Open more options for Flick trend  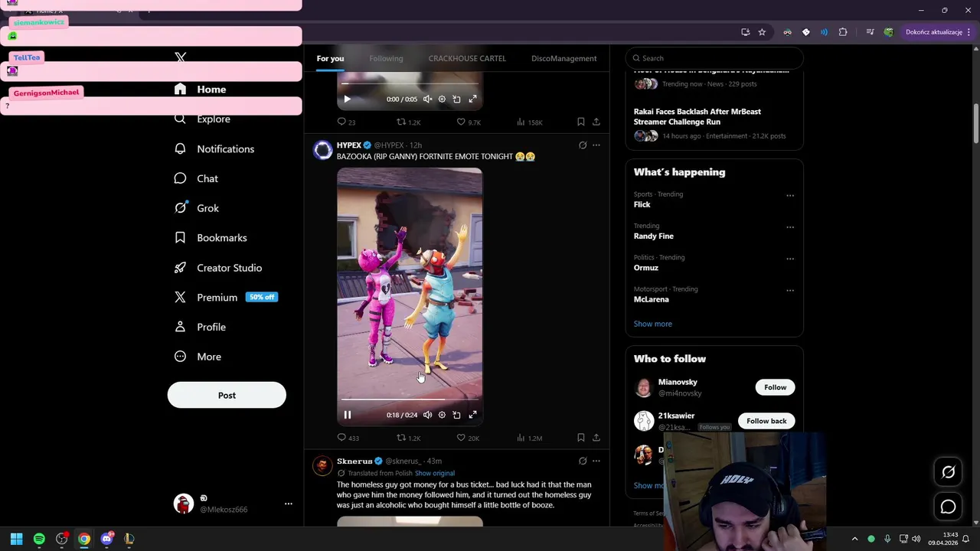pos(790,195)
